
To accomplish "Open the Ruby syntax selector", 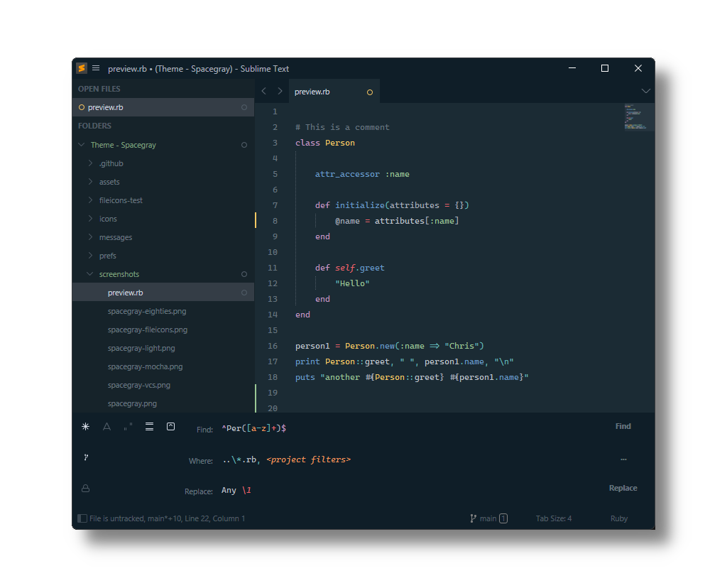I will (x=619, y=518).
